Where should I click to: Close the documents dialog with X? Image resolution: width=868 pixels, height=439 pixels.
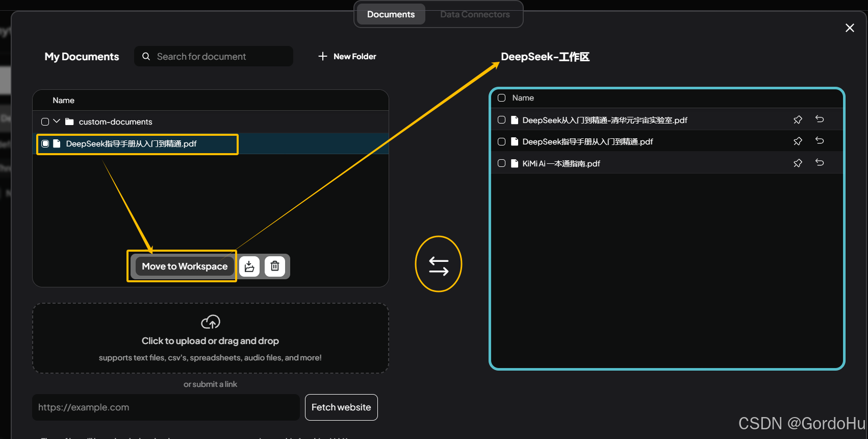pos(850,28)
